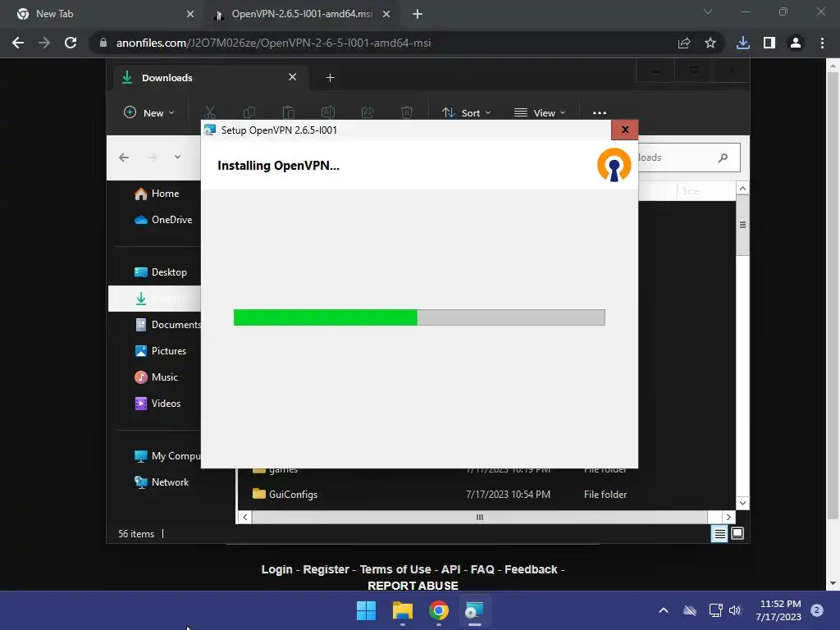Click the horizontal scrollbar in Explorer file list
The height and width of the screenshot is (630, 840).
click(x=479, y=517)
